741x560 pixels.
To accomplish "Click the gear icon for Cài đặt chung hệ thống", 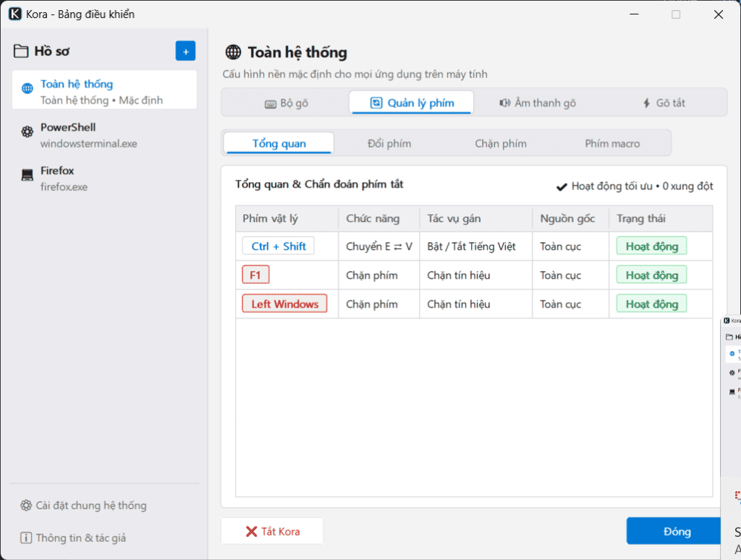I will [x=26, y=506].
